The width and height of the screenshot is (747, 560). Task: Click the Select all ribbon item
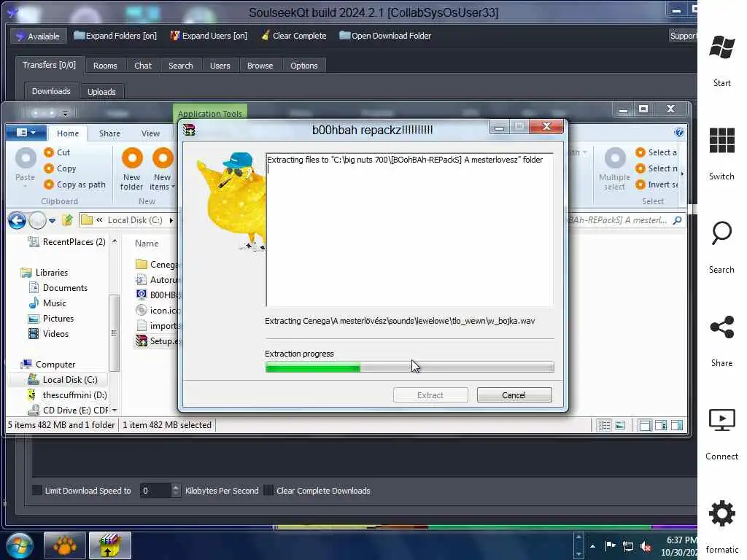[657, 152]
